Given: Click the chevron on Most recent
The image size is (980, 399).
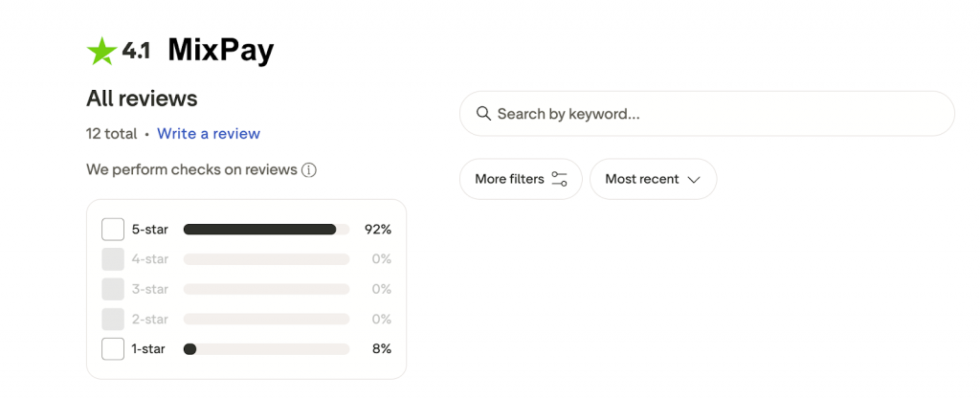Looking at the screenshot, I should pos(695,179).
